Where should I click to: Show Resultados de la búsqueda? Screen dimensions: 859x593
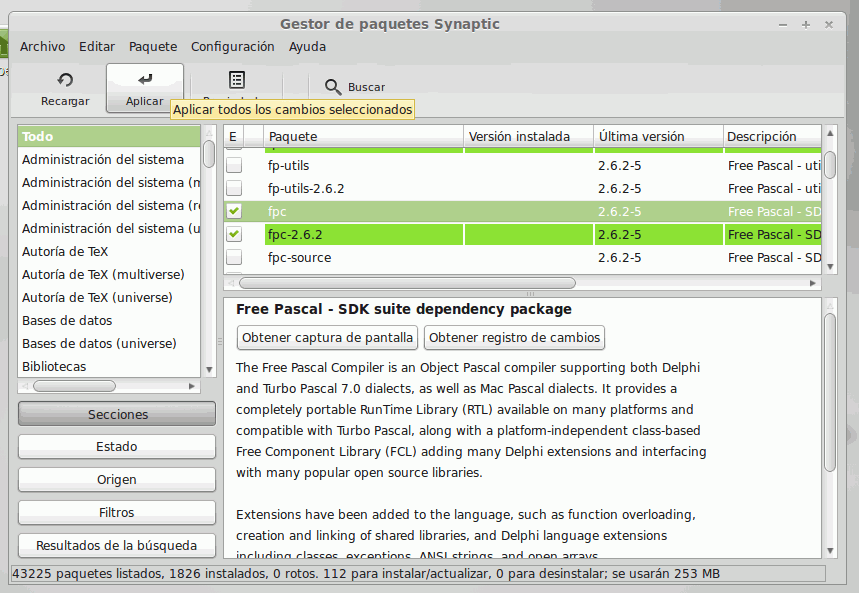pos(116,545)
